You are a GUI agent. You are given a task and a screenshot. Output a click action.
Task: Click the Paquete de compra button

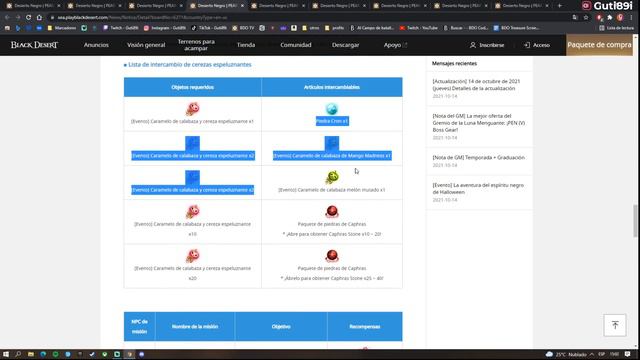[599, 45]
